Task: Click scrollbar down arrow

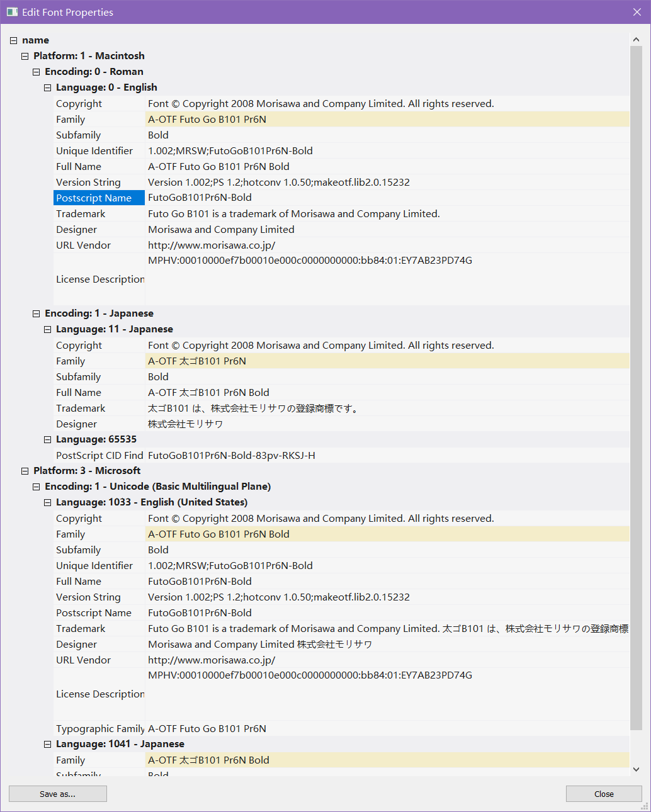Action: click(x=636, y=769)
